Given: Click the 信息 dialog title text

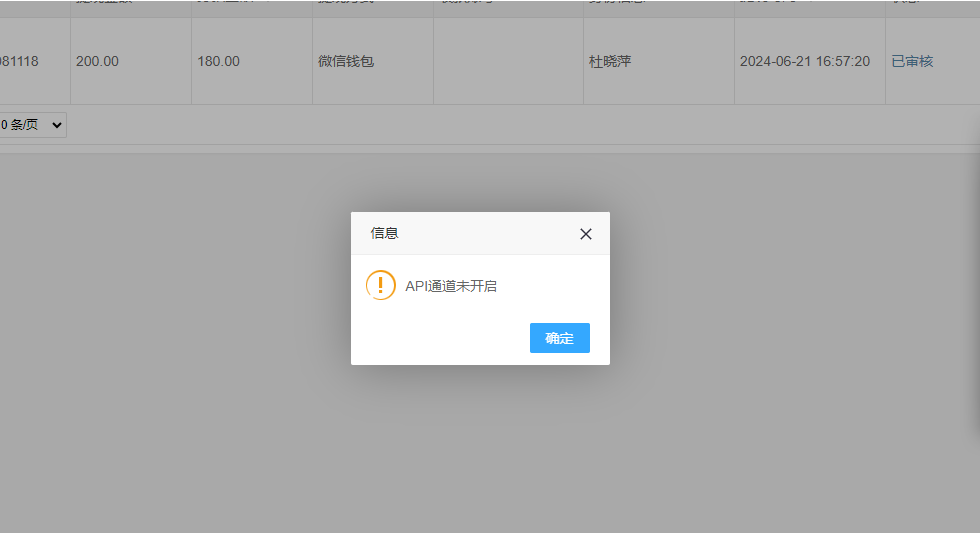Looking at the screenshot, I should coord(385,233).
